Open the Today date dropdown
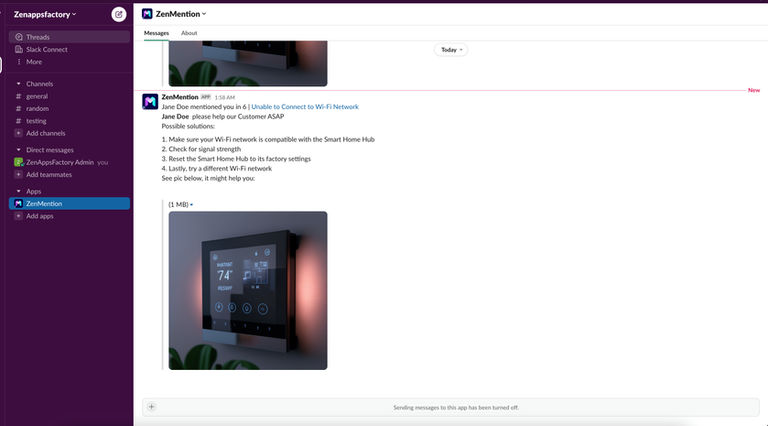 click(451, 50)
